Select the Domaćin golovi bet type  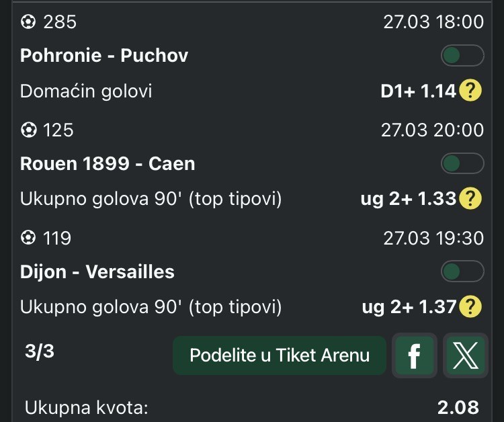point(86,91)
